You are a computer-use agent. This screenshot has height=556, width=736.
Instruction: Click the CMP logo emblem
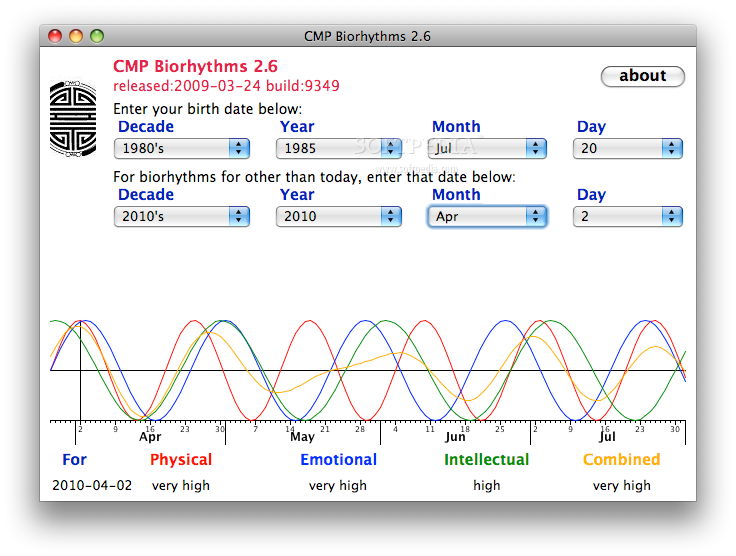(x=73, y=119)
